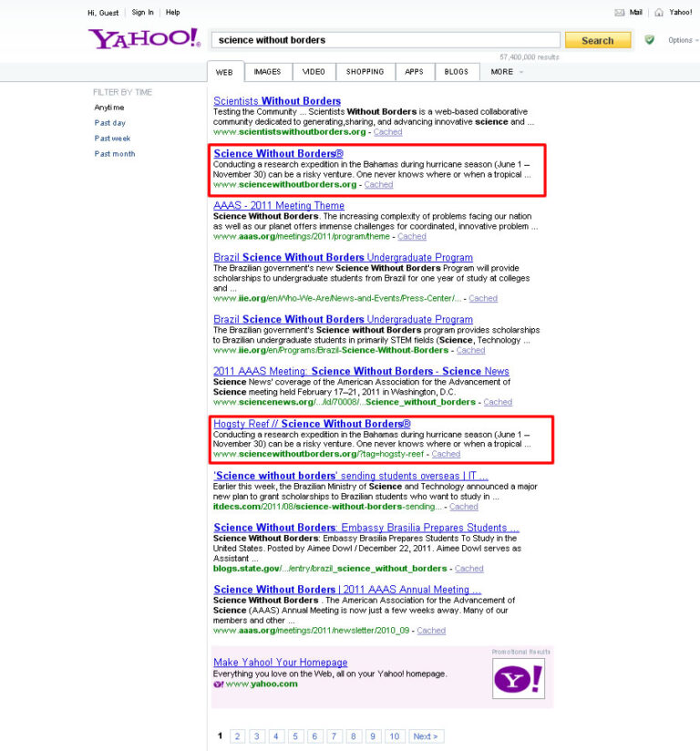Click the green shield safe-search icon
This screenshot has height=751, width=700.
[x=649, y=40]
